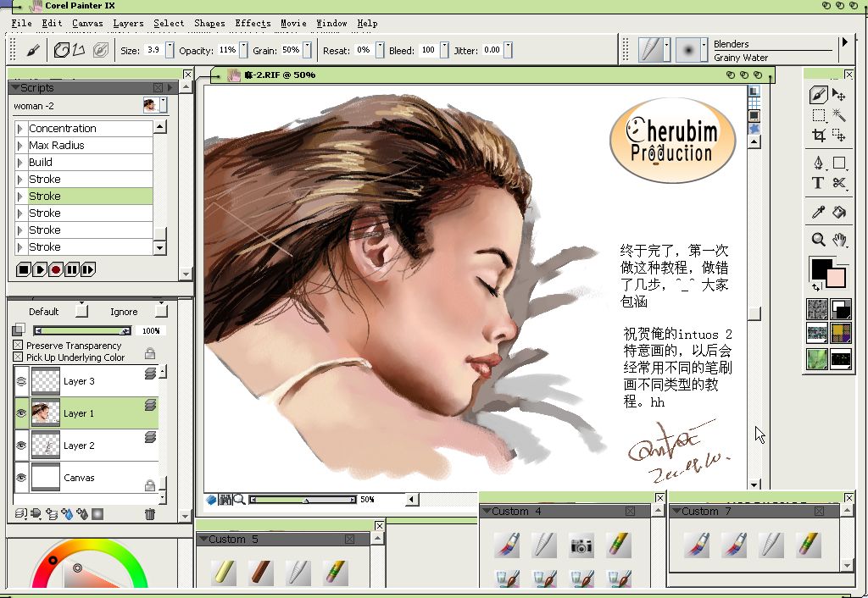Click the Size input field
Image resolution: width=868 pixels, height=598 pixels.
click(154, 50)
